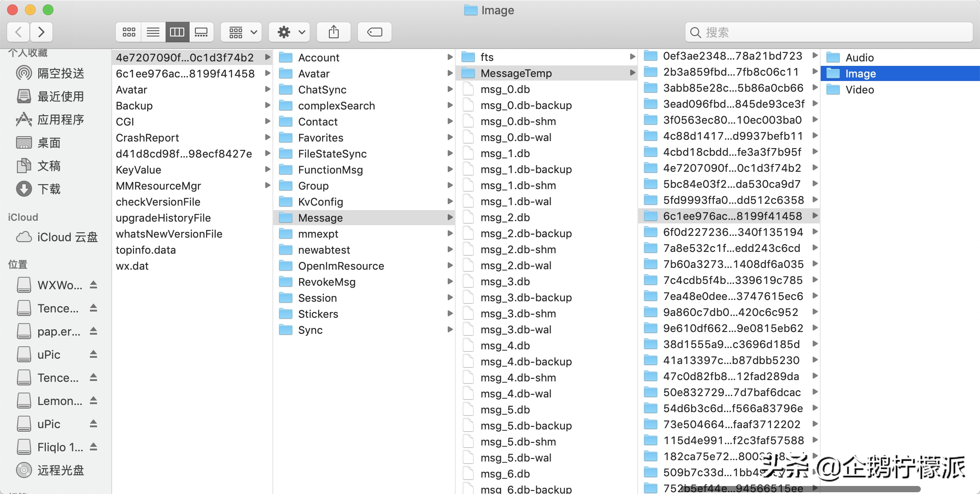Click the search field
The width and height of the screenshot is (980, 494).
tap(829, 32)
